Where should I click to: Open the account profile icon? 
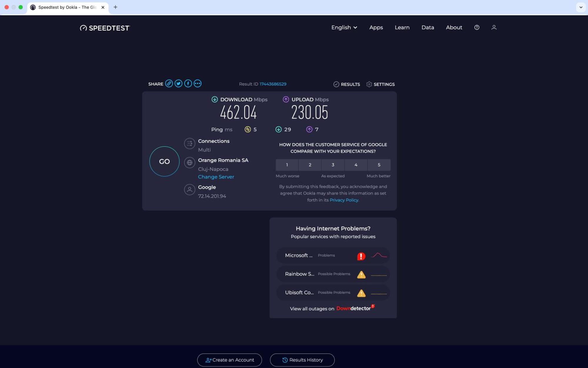pyautogui.click(x=494, y=27)
